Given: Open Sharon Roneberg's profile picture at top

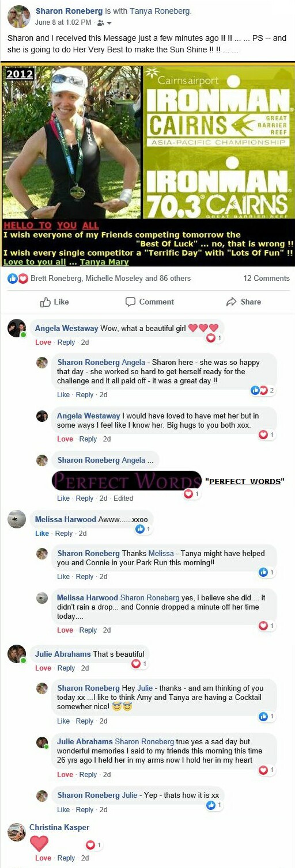Looking at the screenshot, I should click(x=18, y=16).
